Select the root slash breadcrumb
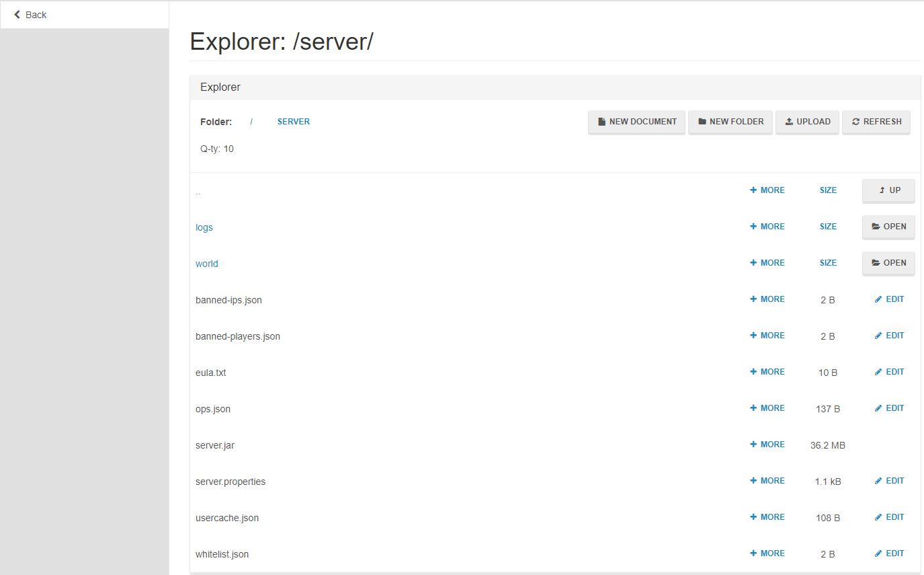The width and height of the screenshot is (924, 575). pos(251,122)
